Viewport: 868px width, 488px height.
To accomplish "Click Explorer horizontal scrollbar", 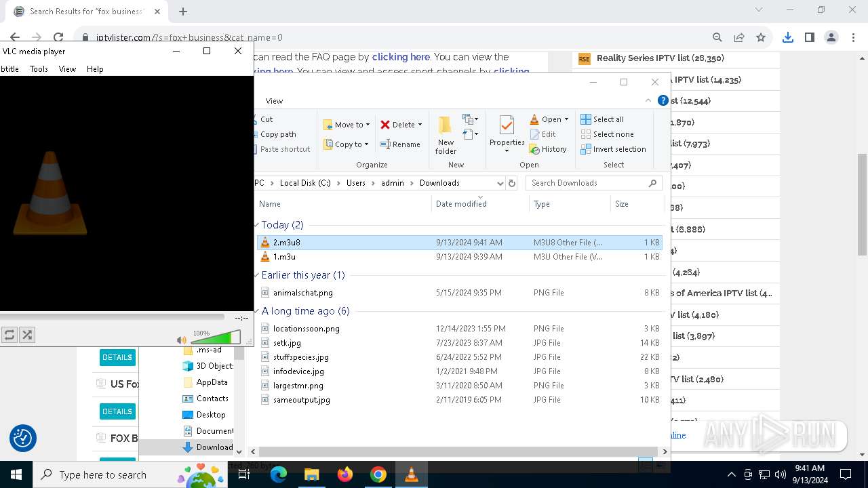I will click(458, 451).
